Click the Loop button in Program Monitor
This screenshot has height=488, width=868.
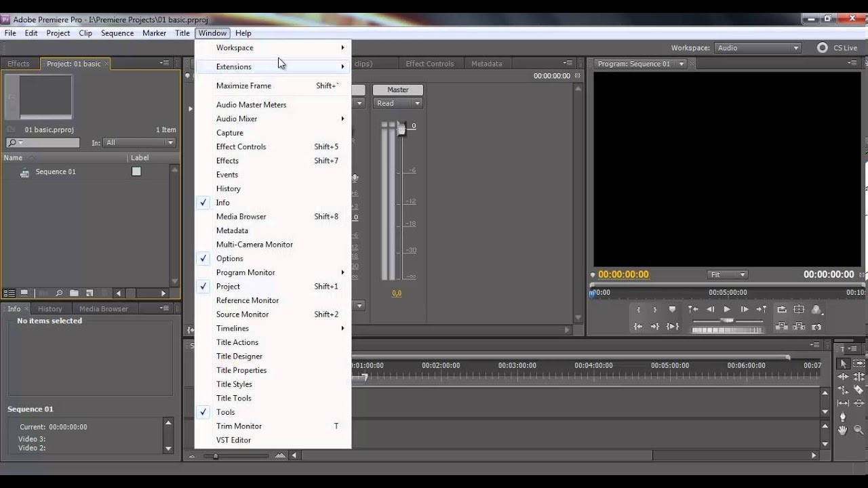click(782, 309)
